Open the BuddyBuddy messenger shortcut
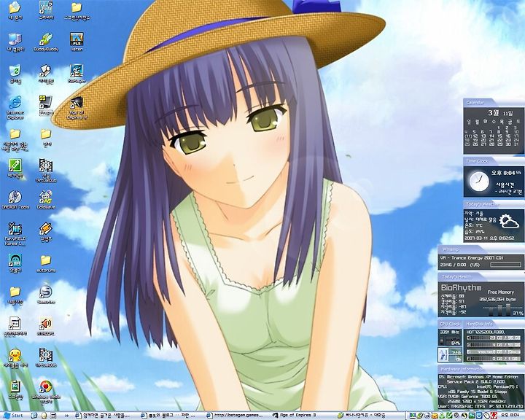 [x=46, y=42]
